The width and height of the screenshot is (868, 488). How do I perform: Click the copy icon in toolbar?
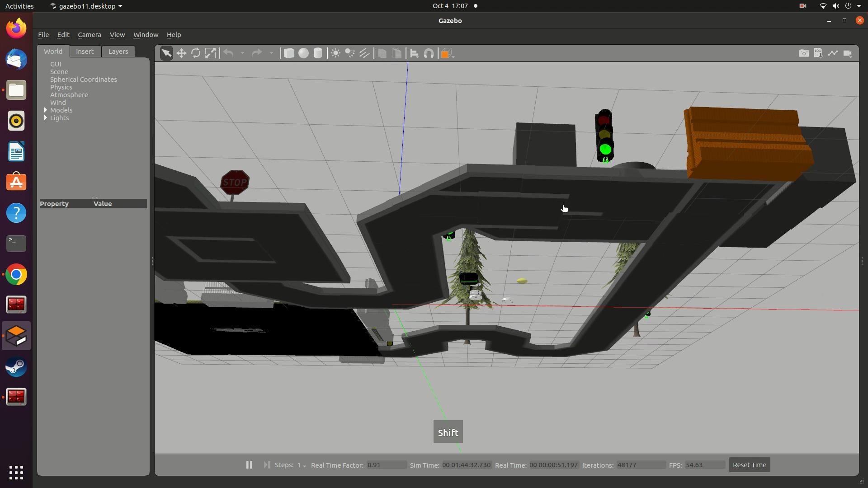tap(382, 53)
